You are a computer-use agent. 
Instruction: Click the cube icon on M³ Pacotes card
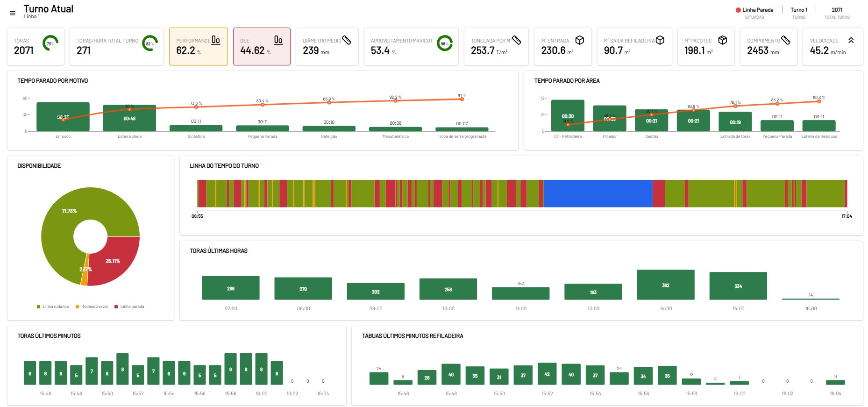tap(723, 40)
